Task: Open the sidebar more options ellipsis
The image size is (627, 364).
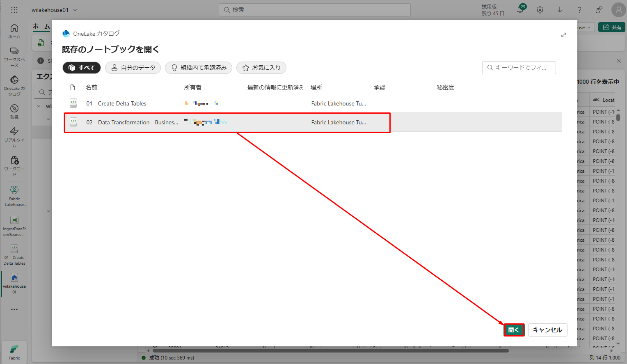Action: coord(14,309)
